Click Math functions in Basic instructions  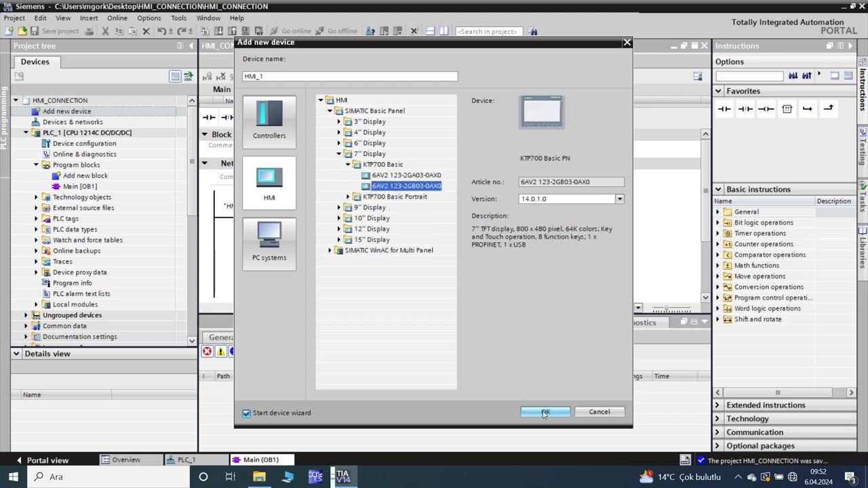[x=756, y=266]
